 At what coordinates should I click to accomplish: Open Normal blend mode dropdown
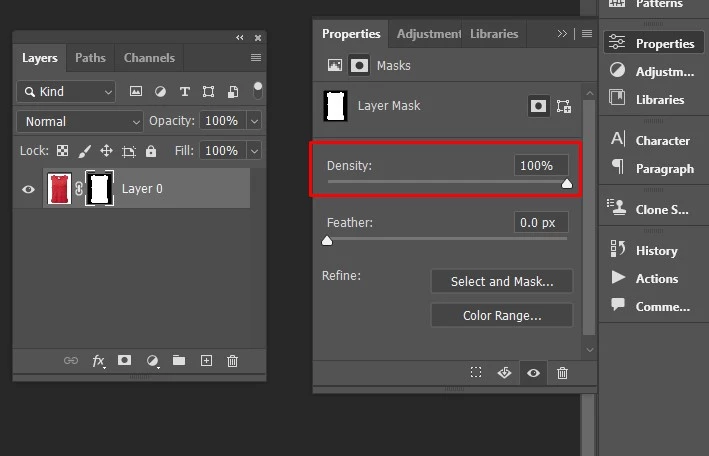point(80,122)
